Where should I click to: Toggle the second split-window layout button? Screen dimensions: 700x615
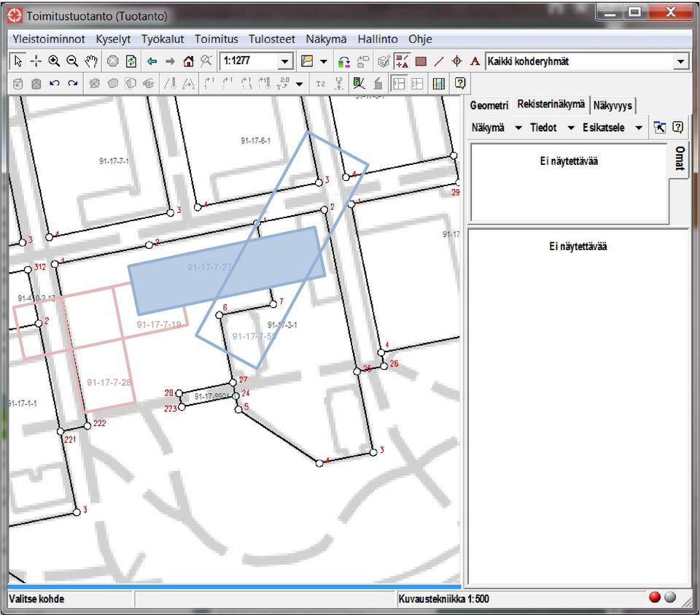click(x=417, y=83)
